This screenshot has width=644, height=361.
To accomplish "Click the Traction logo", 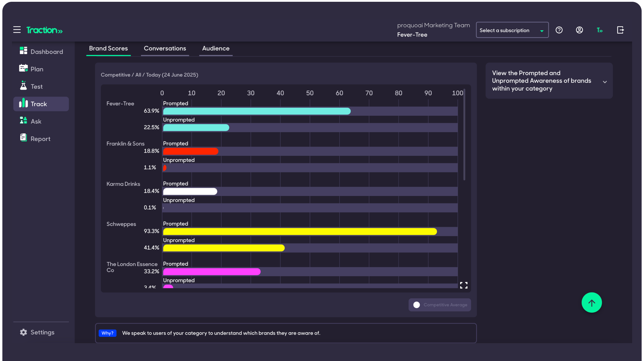I will pos(44,30).
